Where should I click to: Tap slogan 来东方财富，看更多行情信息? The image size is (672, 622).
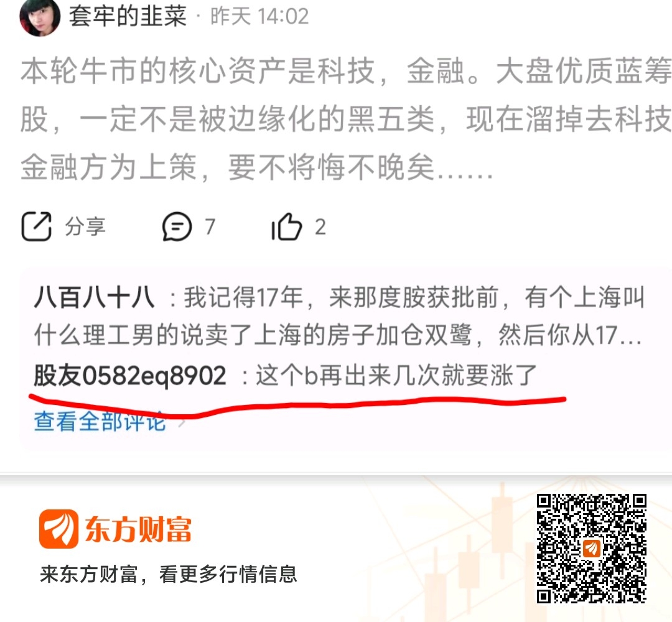(169, 574)
